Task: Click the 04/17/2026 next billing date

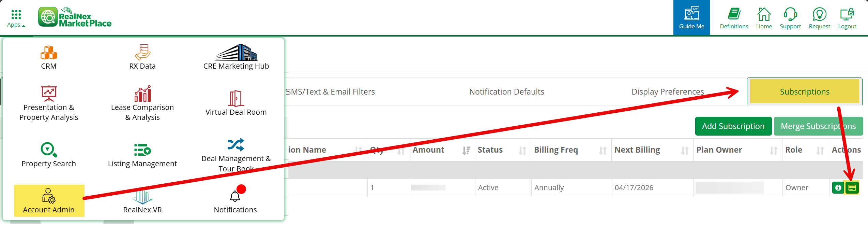Action: pos(634,187)
